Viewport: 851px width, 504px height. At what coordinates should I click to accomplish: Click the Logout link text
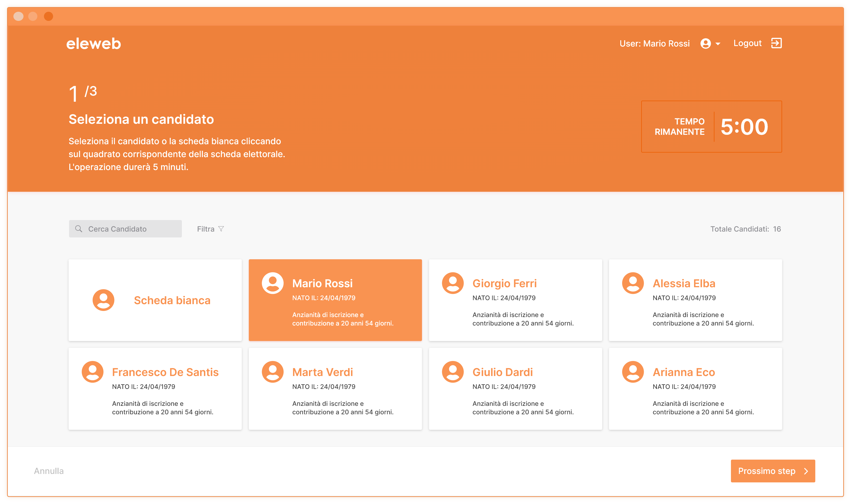tap(747, 43)
